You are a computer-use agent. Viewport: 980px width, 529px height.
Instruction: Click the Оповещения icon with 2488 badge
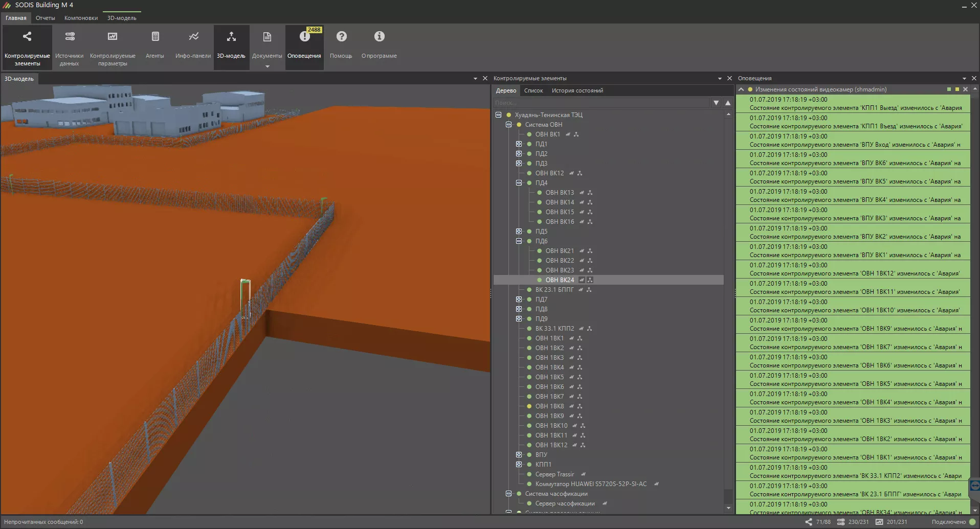click(304, 37)
